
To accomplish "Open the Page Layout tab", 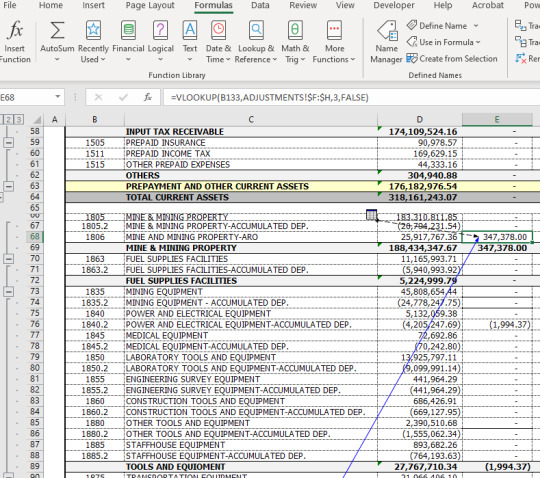I will 150,5.
